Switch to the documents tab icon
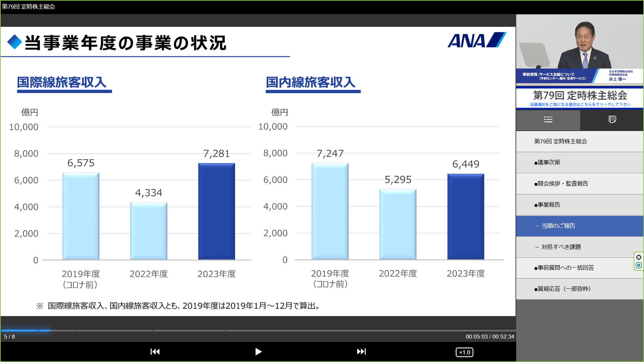 [612, 120]
